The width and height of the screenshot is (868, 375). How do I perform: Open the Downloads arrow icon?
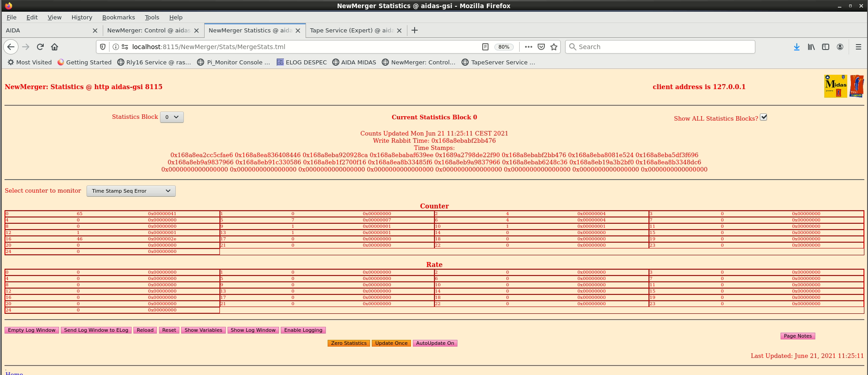click(796, 47)
